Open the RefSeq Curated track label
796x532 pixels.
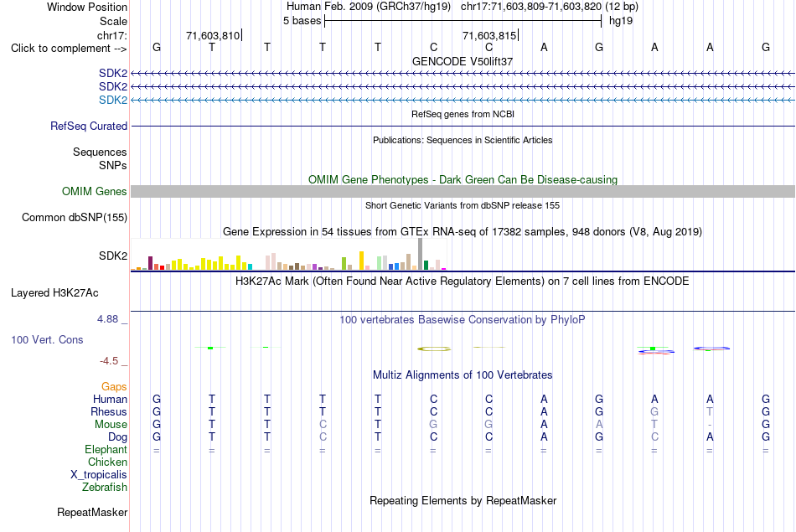coord(88,126)
